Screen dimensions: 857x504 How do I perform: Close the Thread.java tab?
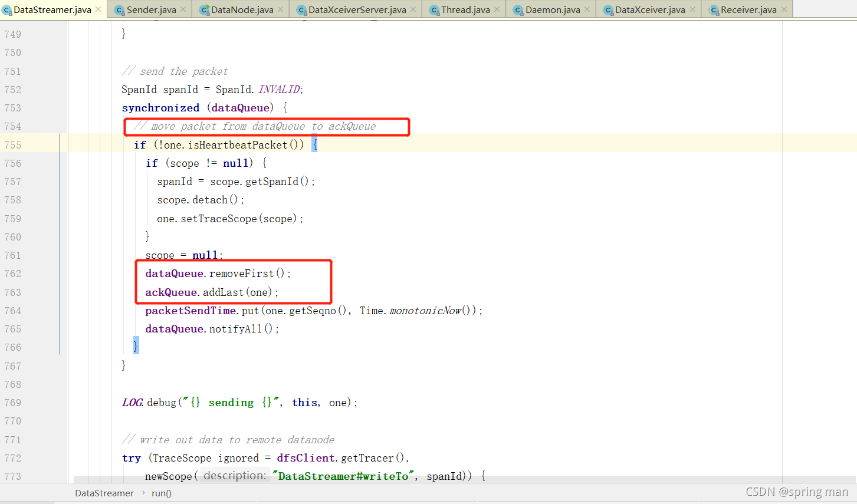[x=497, y=9]
